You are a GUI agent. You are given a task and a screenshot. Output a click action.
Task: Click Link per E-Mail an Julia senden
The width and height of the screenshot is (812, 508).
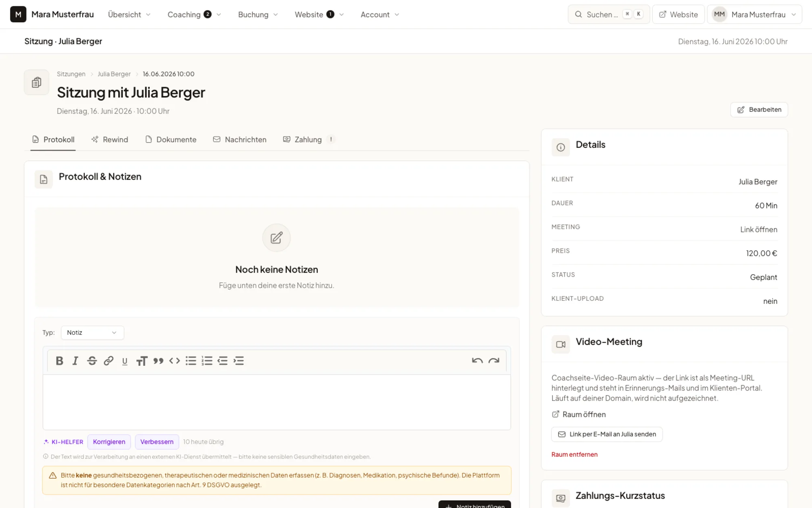pos(607,434)
